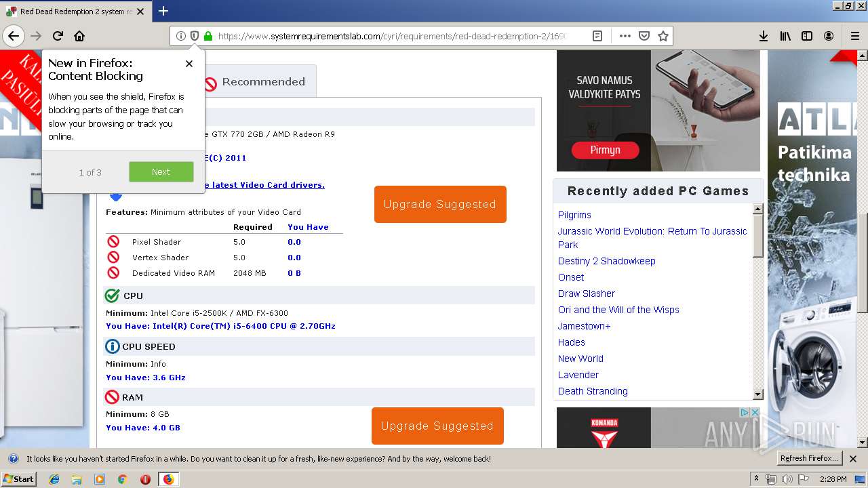Dismiss the refresh Firefox notification bar
This screenshot has height=488, width=868.
click(853, 459)
